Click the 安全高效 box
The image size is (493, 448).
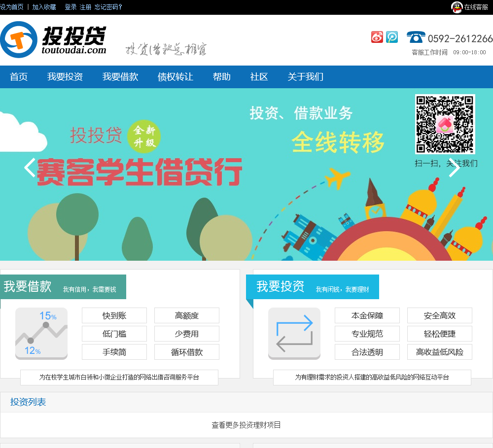pyautogui.click(x=440, y=315)
